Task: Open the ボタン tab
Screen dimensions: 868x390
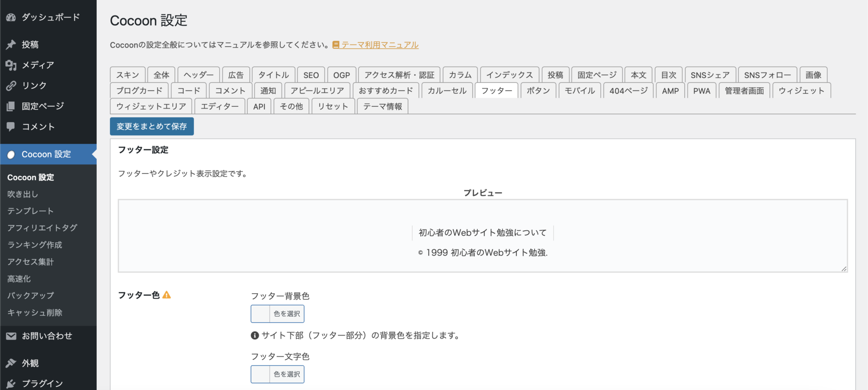Action: [x=538, y=90]
